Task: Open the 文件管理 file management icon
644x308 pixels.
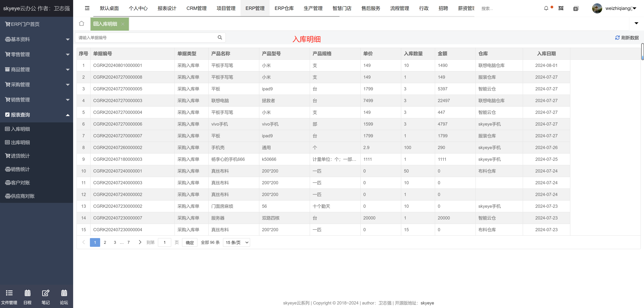Action: click(9, 297)
